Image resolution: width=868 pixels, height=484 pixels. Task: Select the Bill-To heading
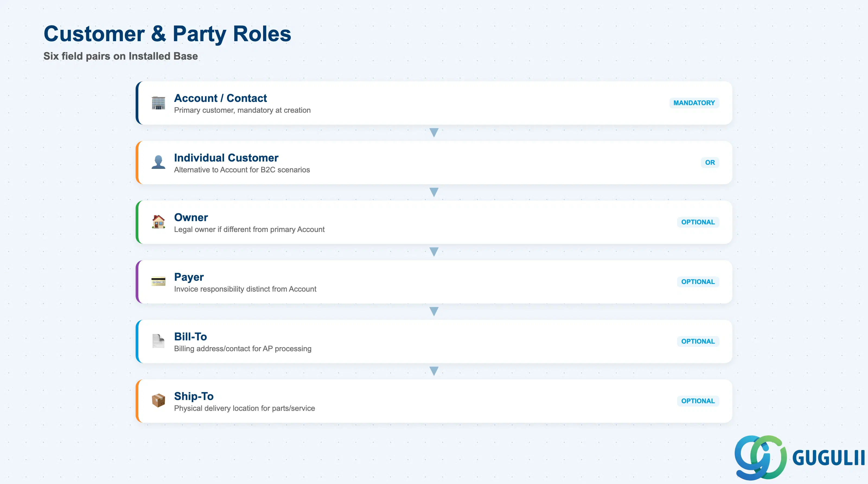190,336
